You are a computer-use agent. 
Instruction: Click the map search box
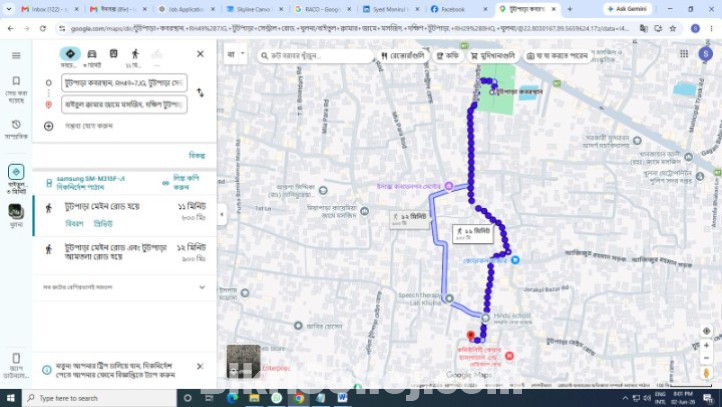[x=315, y=56]
